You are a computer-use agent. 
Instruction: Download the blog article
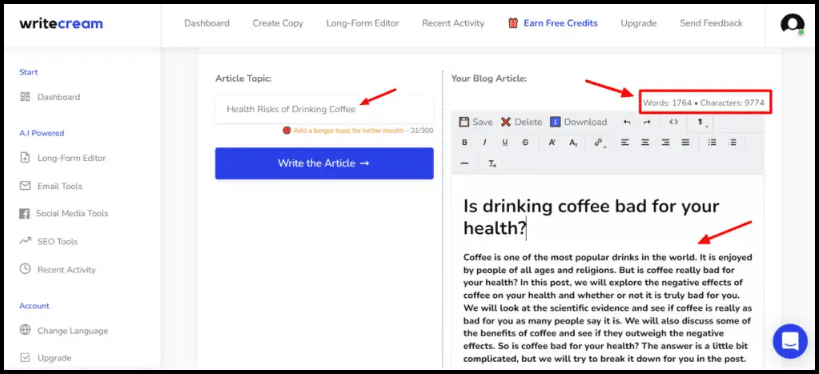(x=578, y=122)
